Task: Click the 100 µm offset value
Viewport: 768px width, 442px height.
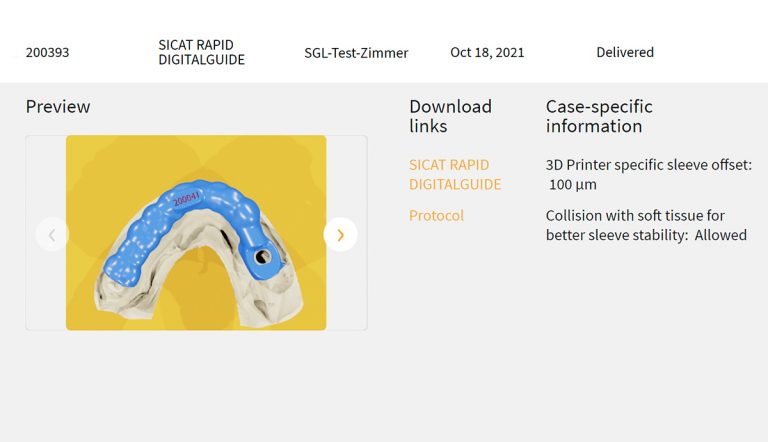Action: pos(573,185)
